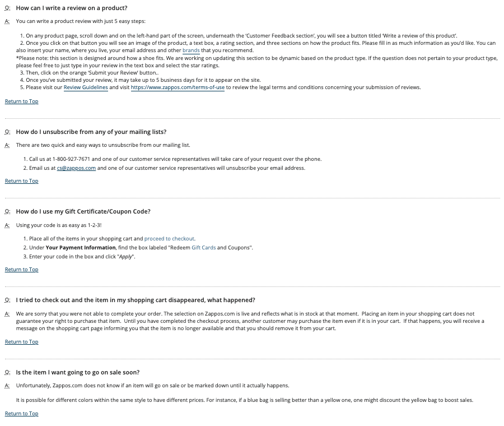Open the Review Guidelines link
The height and width of the screenshot is (426, 504).
point(86,87)
